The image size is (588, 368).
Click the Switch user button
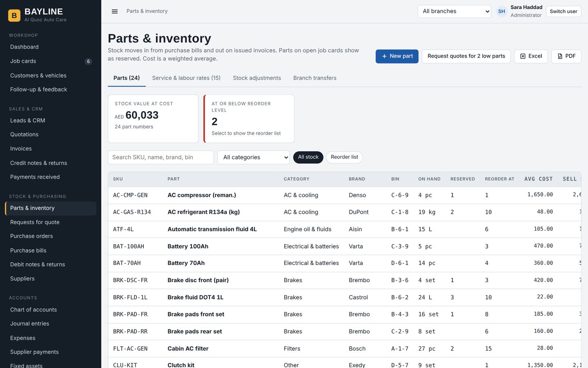[563, 11]
